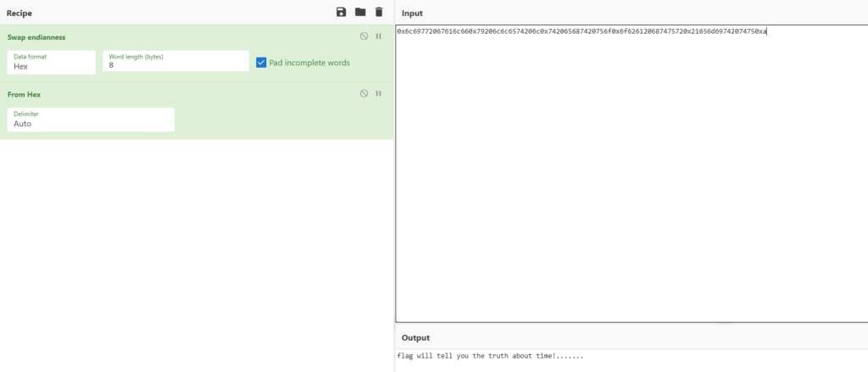The width and height of the screenshot is (868, 372).
Task: Click the Word length (bytes) field
Action: (x=175, y=62)
